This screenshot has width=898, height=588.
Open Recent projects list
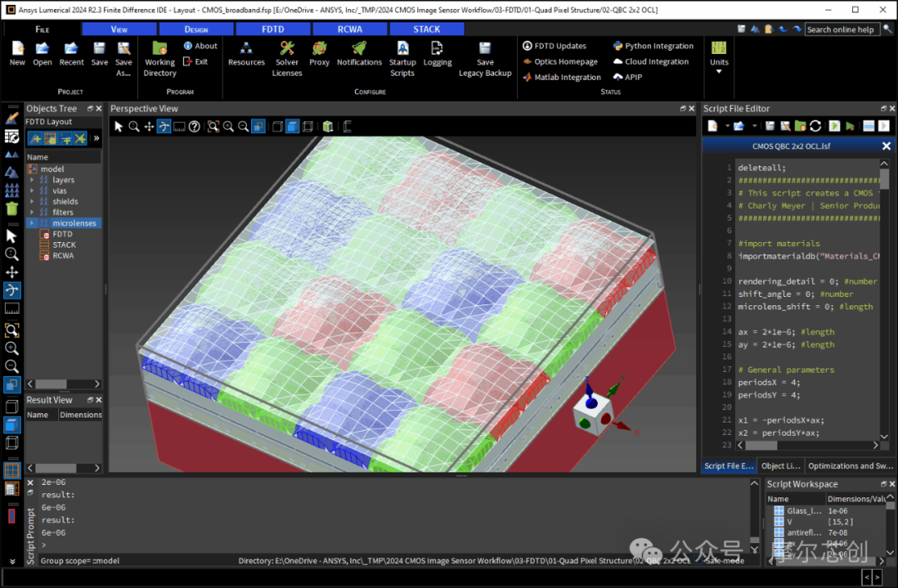point(71,54)
